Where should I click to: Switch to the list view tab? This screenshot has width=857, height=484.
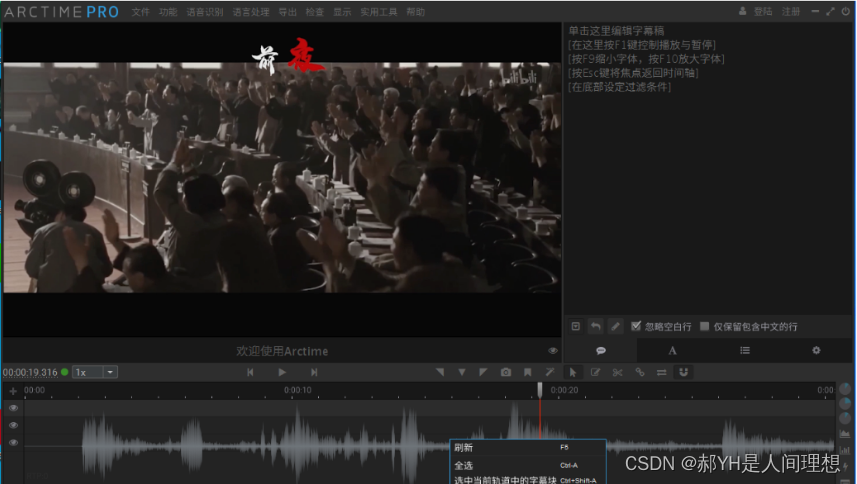[745, 350]
